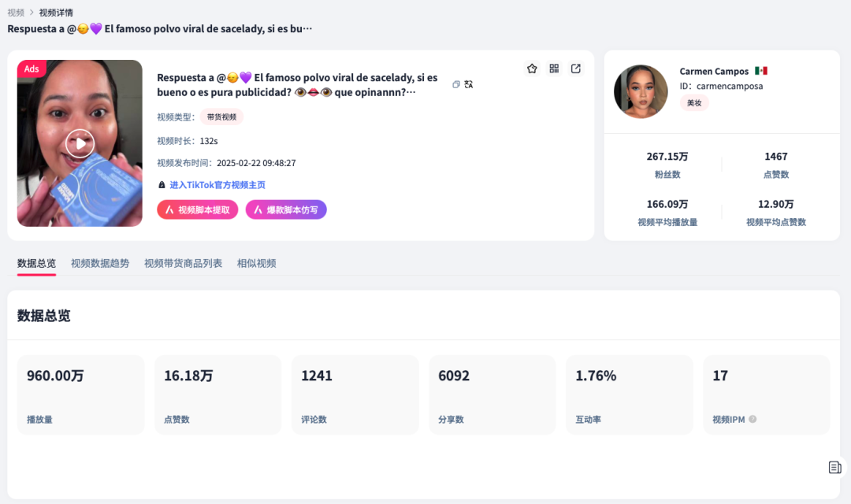Click the 美妆 category tag
The image size is (851, 504).
(694, 103)
